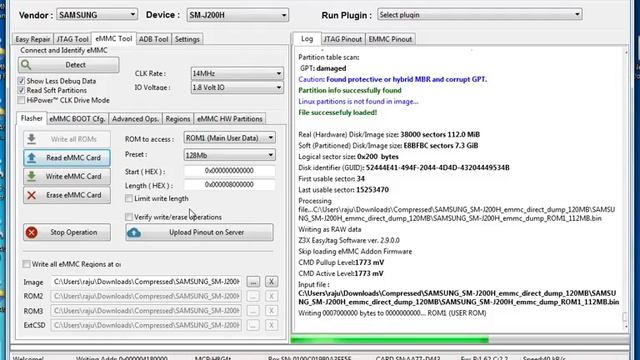640x360 pixels.
Task: Clear the ROM3 file path
Action: pyautogui.click(x=271, y=311)
